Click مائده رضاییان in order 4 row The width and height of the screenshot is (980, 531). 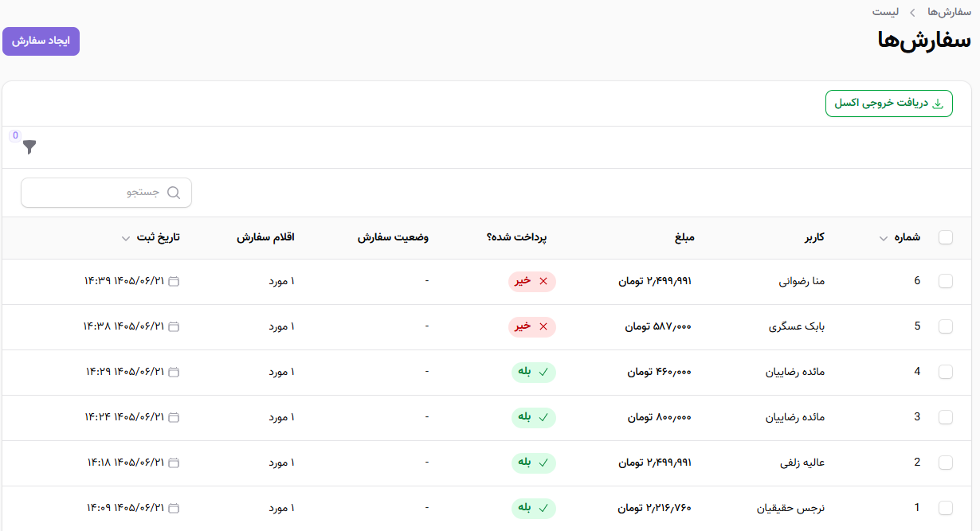coord(795,372)
